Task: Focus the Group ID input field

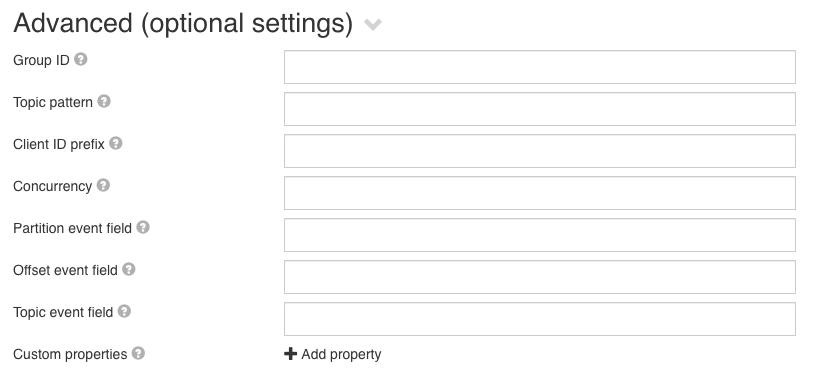Action: point(539,67)
